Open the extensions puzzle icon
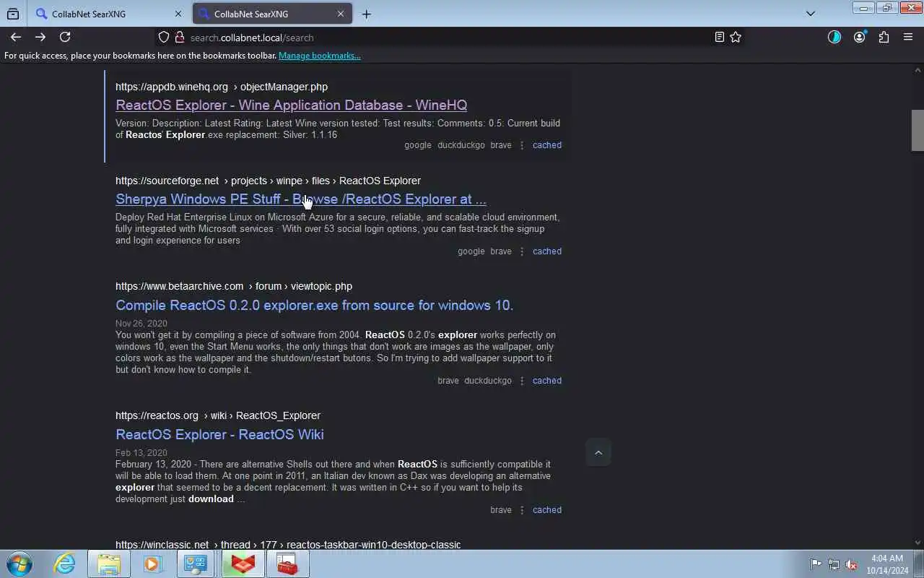Image resolution: width=924 pixels, height=578 pixels. (884, 37)
